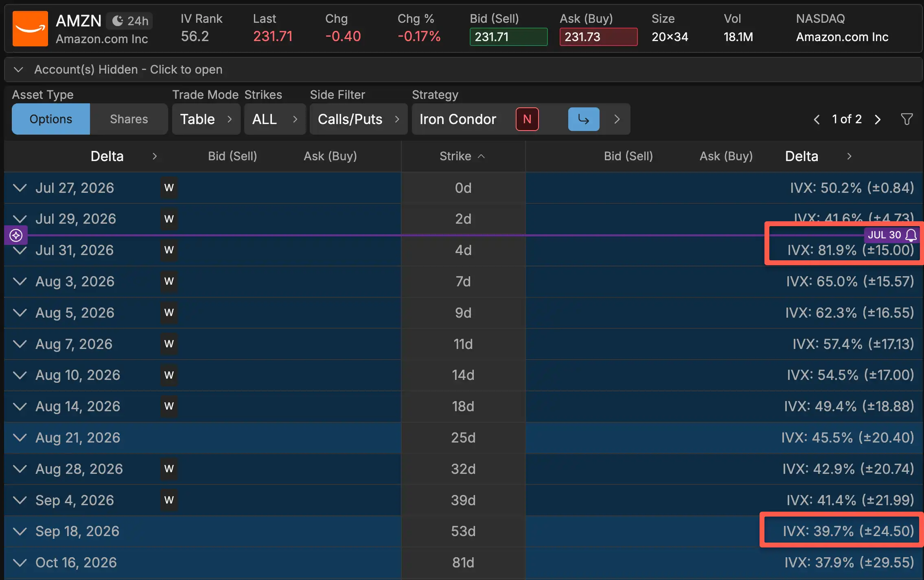Click the Last price 231.71
Image resolution: width=924 pixels, height=580 pixels.
[273, 37]
